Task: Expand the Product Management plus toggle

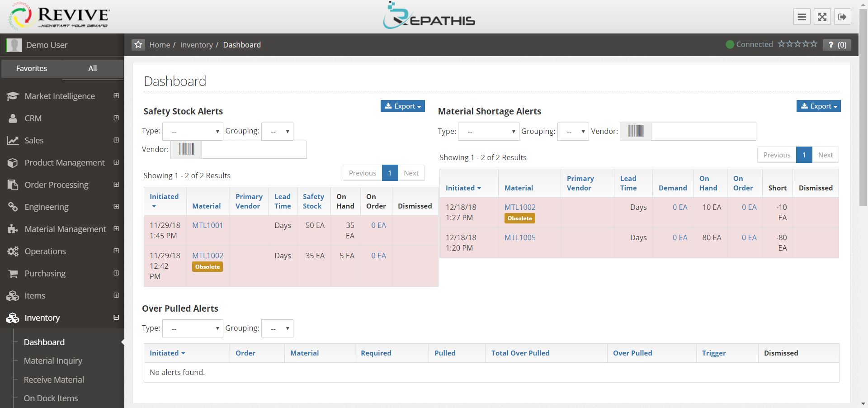Action: (x=116, y=162)
